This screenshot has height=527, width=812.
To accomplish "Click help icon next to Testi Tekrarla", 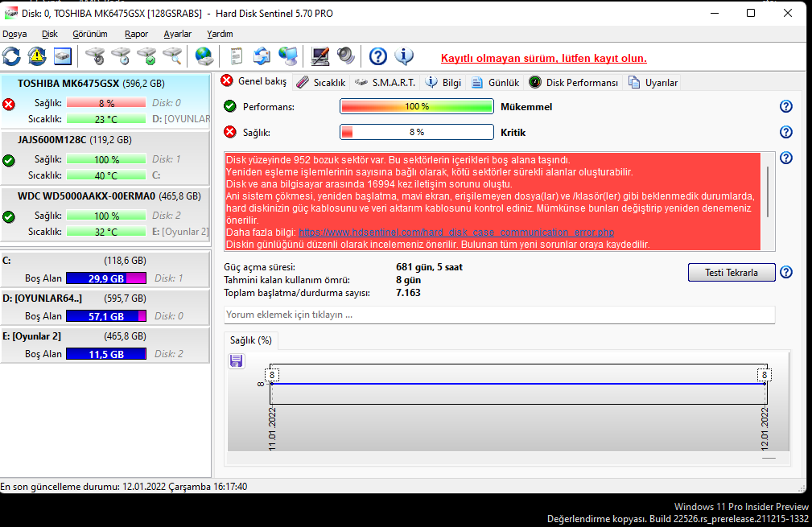I will (786, 272).
